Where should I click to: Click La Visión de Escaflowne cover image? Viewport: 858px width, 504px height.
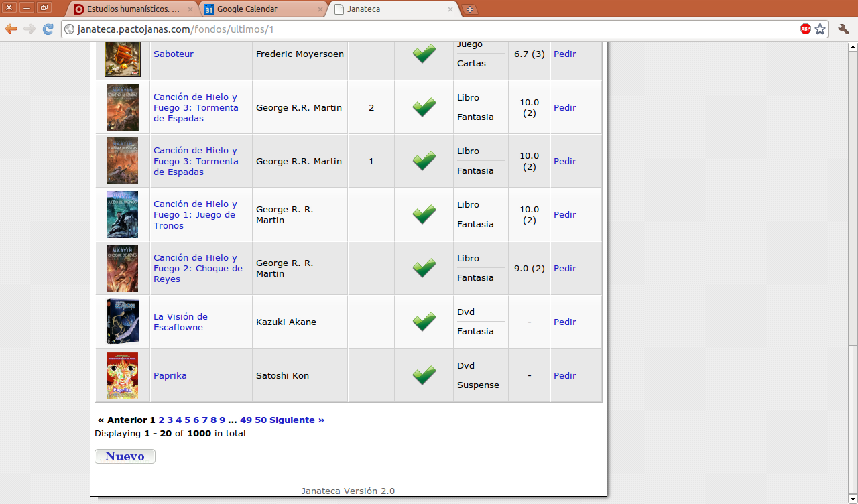point(122,322)
